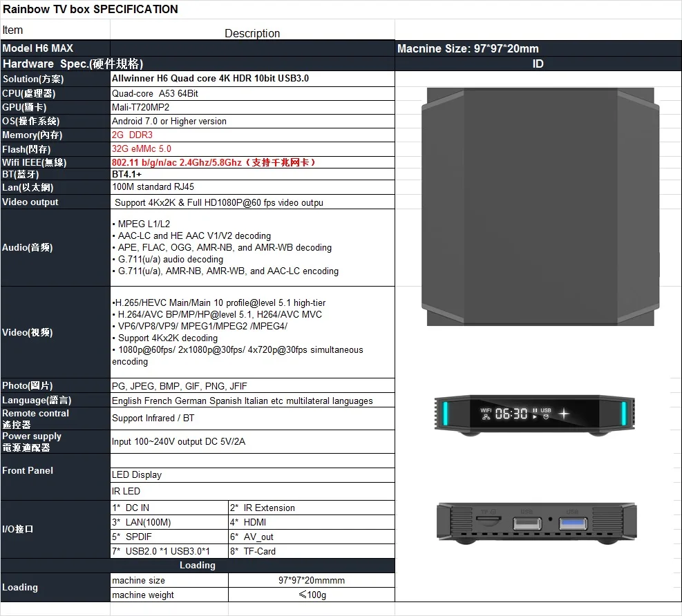Click the '2* IR Extension' cell

point(312,508)
